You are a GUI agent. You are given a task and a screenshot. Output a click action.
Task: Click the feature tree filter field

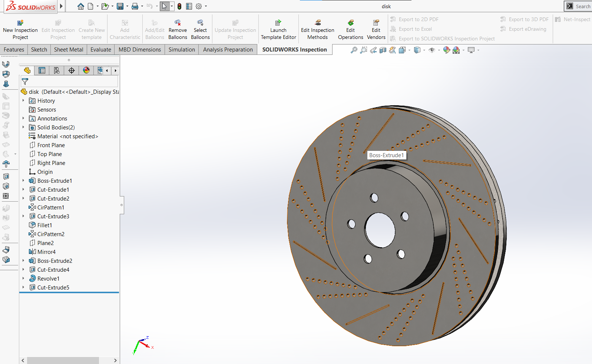click(x=69, y=81)
